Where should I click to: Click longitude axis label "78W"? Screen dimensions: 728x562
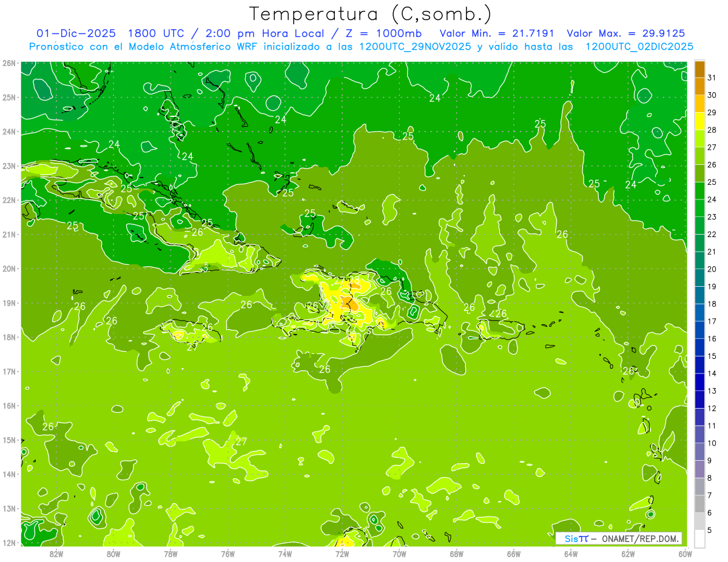pos(170,554)
